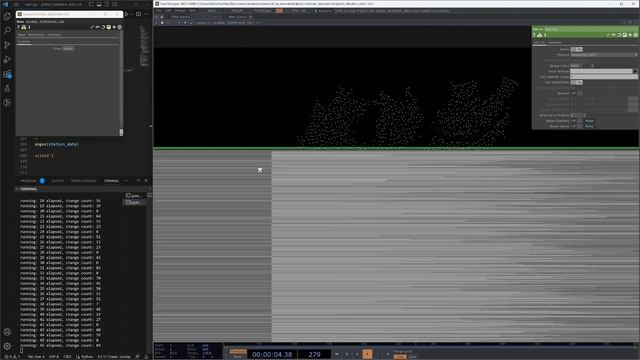Viewport: 640px width, 360px height.
Task: Switch to the DEBUG CONSOLE tab
Action: pyautogui.click(x=84, y=180)
